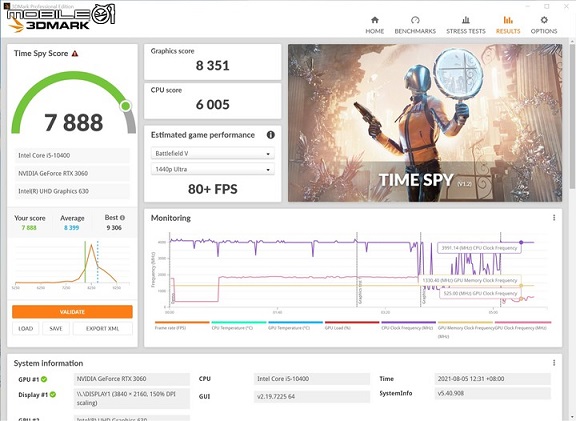This screenshot has height=421, width=576.
Task: Click the SystemInfo version v5.40.908 field
Action: click(x=493, y=393)
